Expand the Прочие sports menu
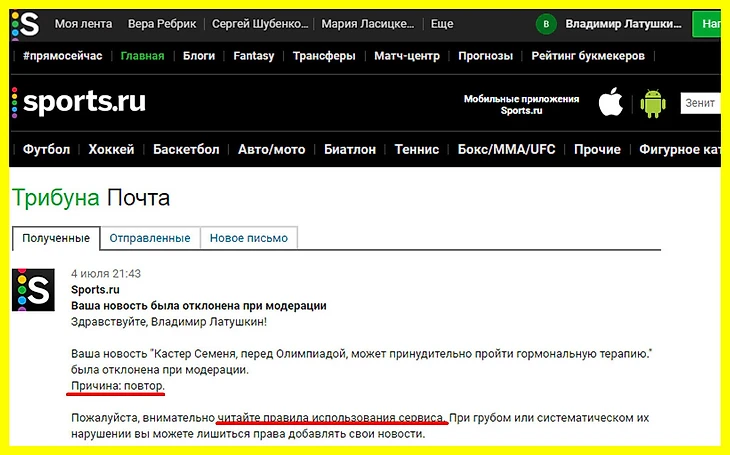730x455 pixels. [597, 149]
